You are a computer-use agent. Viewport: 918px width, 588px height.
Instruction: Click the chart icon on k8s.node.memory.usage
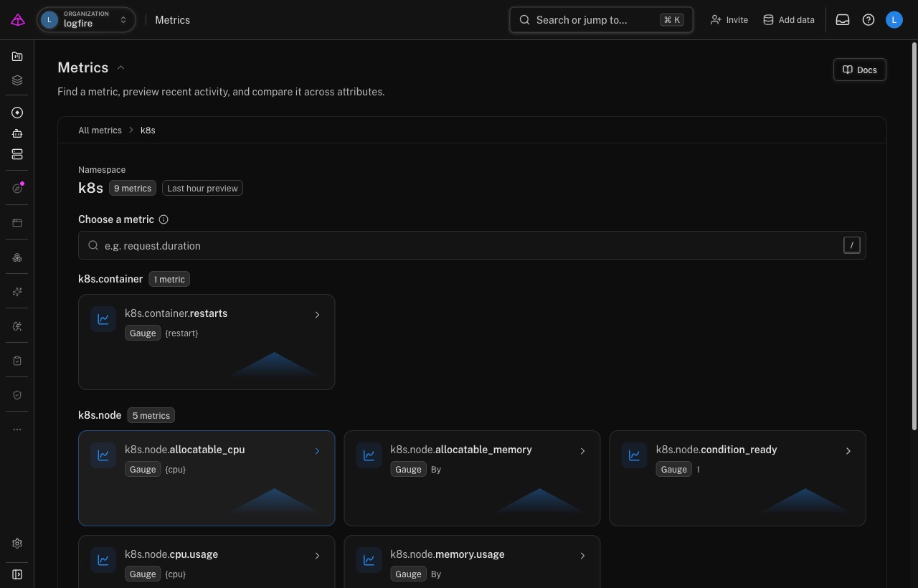[x=369, y=560]
